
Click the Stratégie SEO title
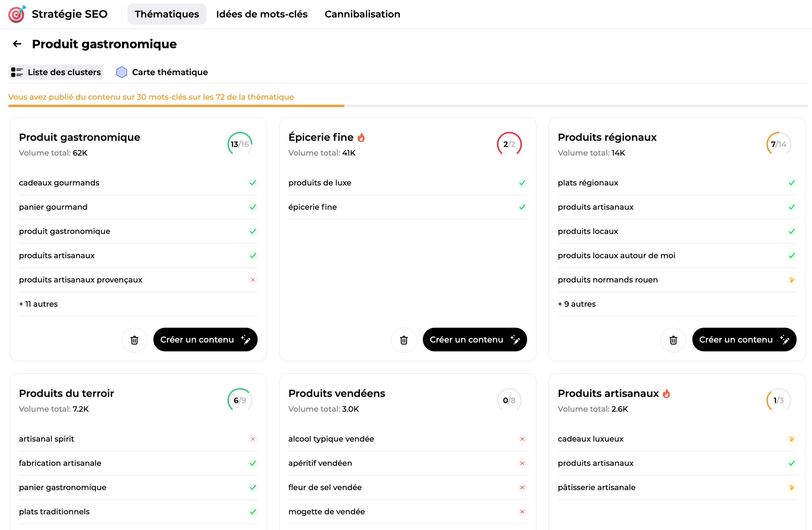point(70,14)
